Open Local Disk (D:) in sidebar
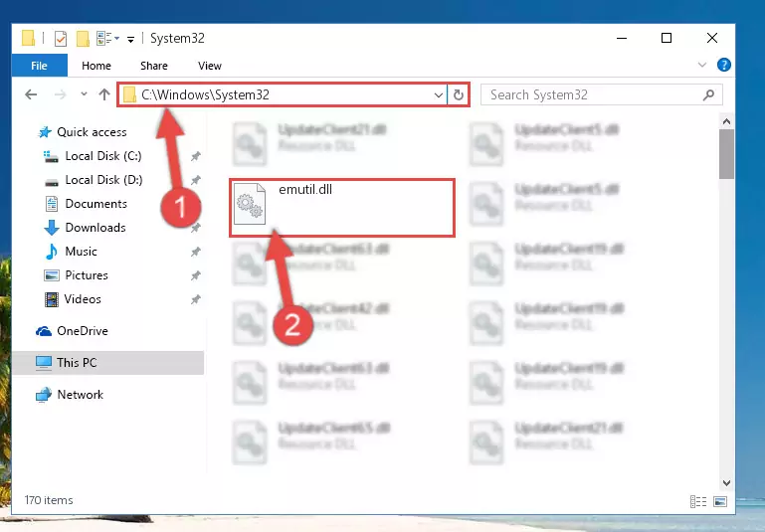Screen dimensions: 765x532 pos(103,180)
